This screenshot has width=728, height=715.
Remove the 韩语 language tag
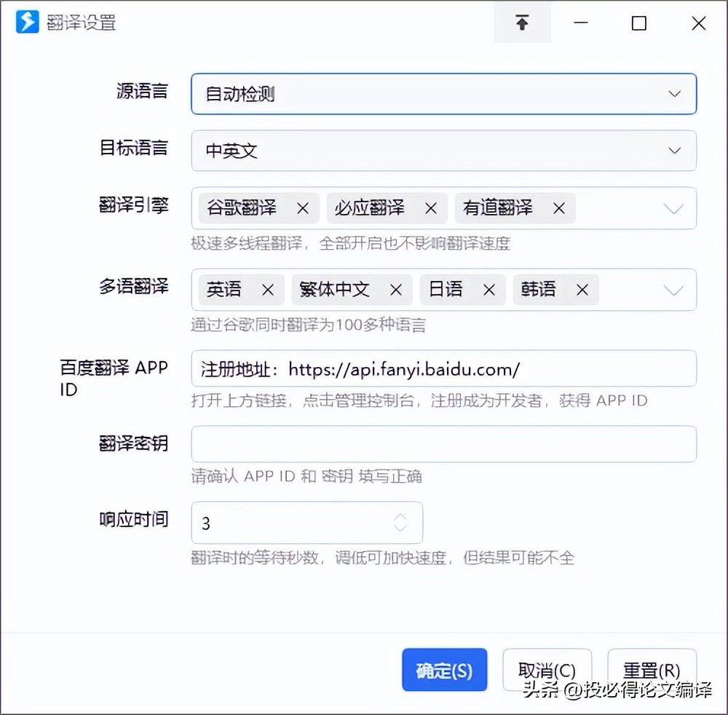coord(582,291)
